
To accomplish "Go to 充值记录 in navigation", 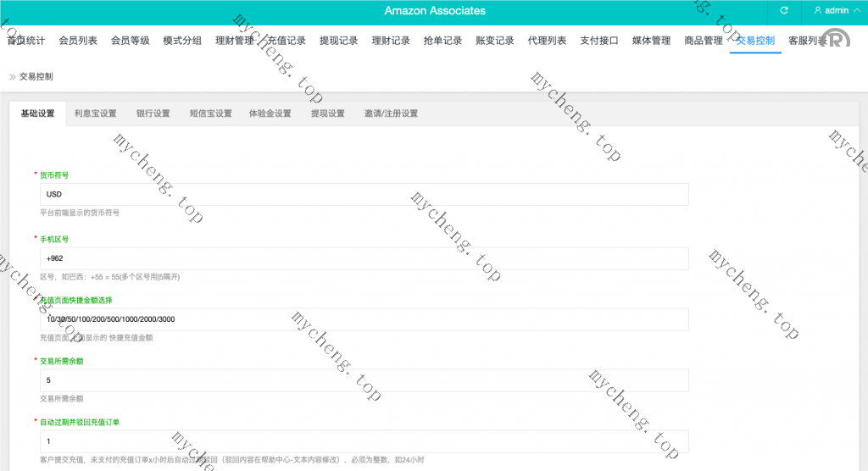I will point(287,41).
